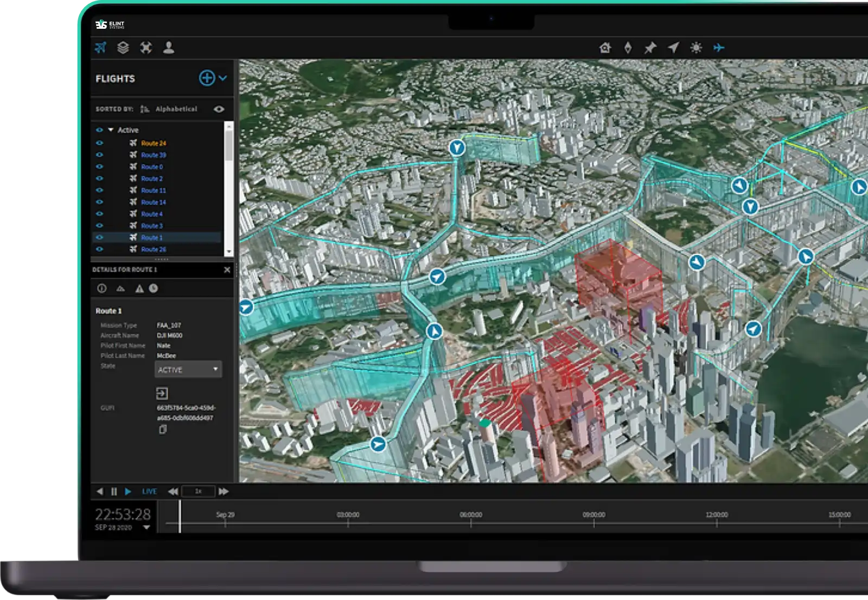
Task: Expand the date dropdown under the clock
Action: pos(146,527)
